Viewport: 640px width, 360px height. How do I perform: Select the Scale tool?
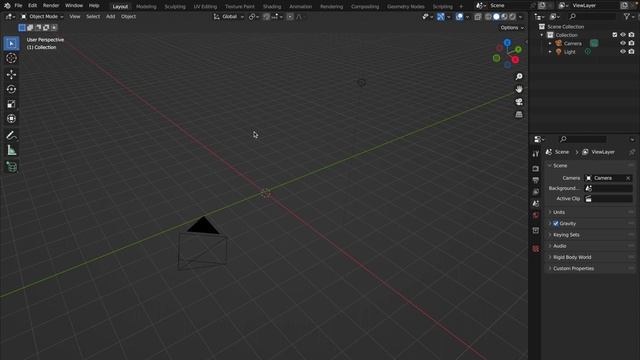tap(11, 104)
